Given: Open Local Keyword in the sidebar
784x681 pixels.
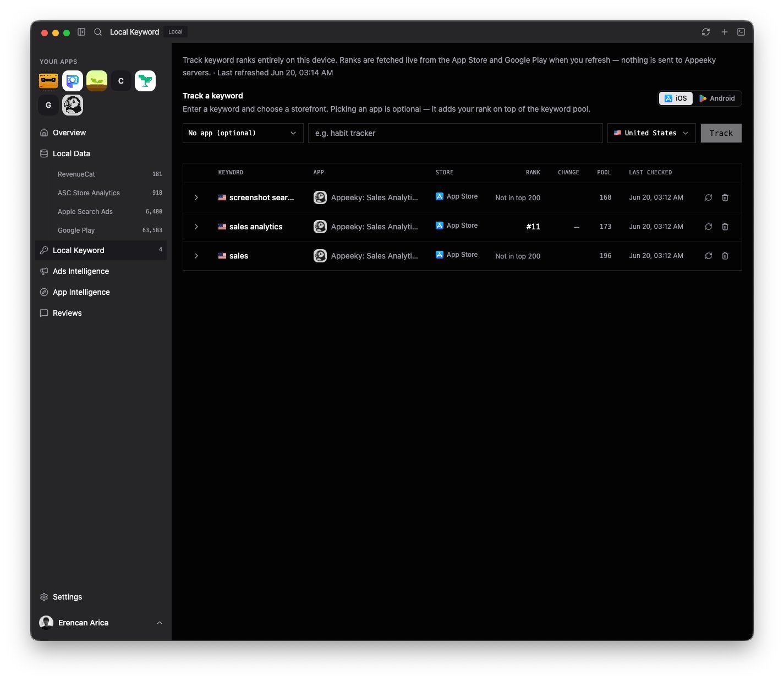Looking at the screenshot, I should coord(101,250).
